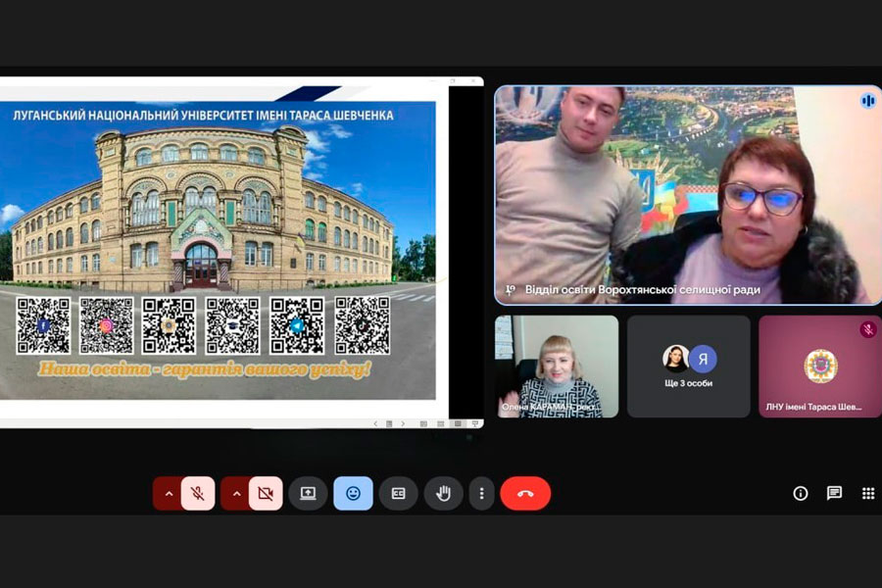Open the three-dot more options menu
The image size is (882, 588).
coord(481,494)
